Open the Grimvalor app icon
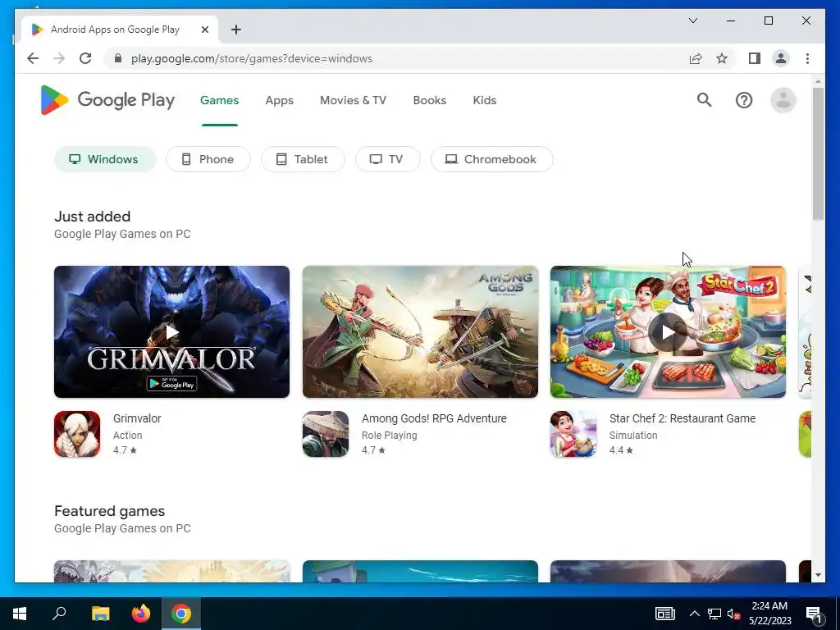The image size is (840, 630). pos(77,434)
